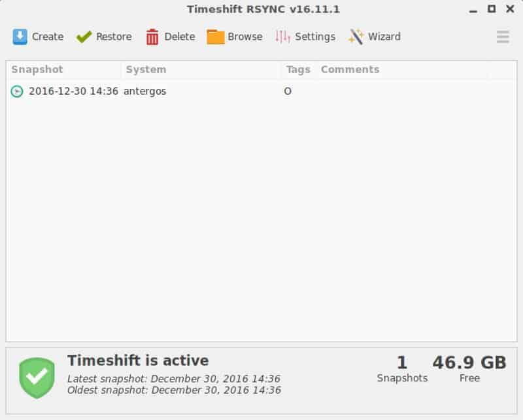Click the green shield status icon
The image size is (523, 420).
point(37,378)
